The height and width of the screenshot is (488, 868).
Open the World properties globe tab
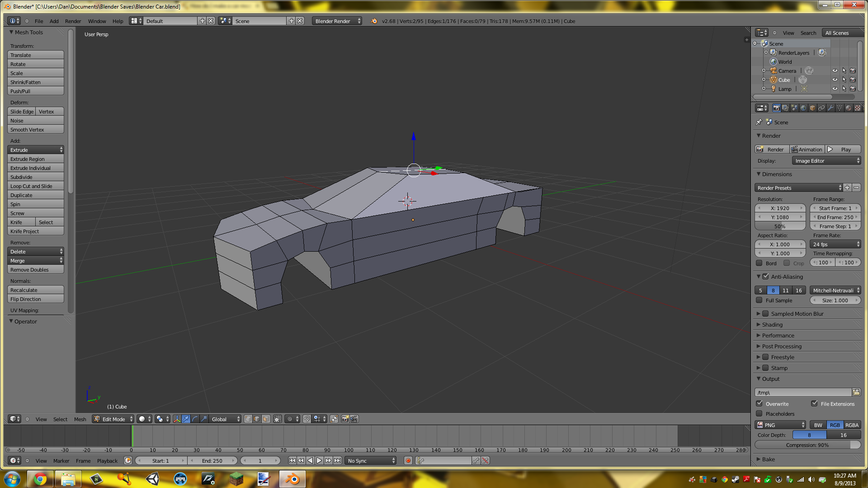803,108
